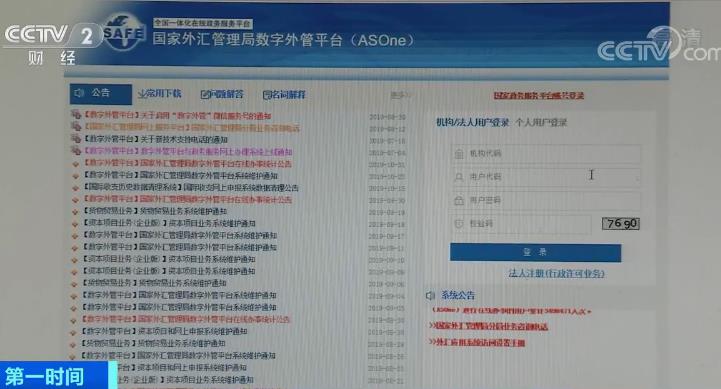
Task: Click the SAFE globe logo in header
Action: click(124, 32)
